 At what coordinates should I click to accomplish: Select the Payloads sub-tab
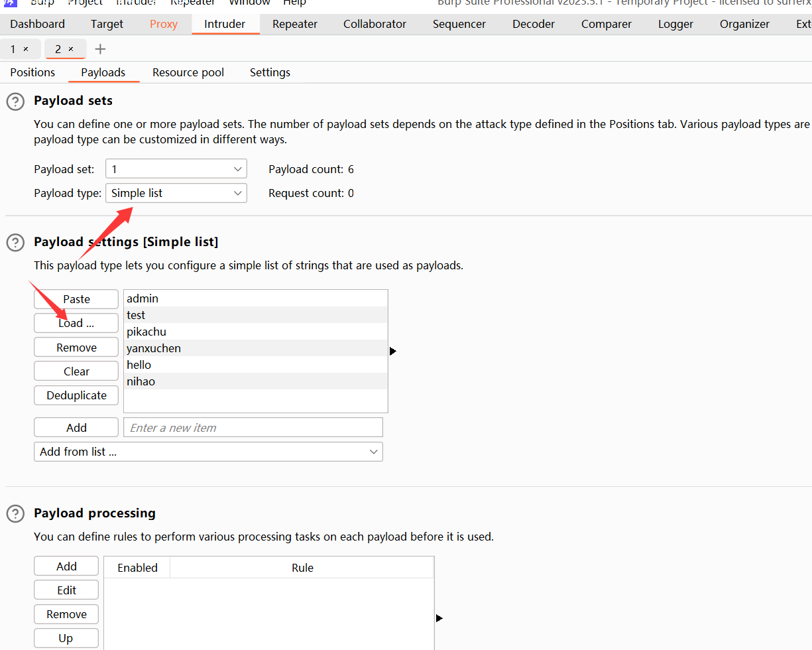click(103, 72)
